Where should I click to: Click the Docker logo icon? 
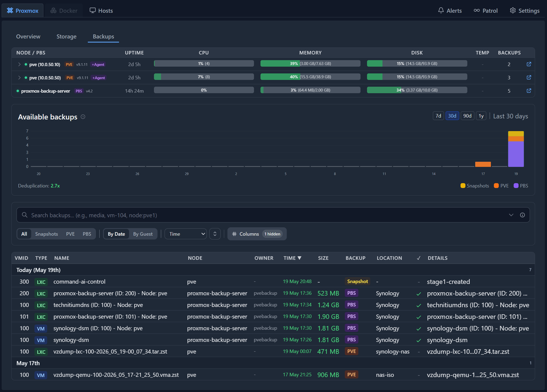(x=53, y=11)
